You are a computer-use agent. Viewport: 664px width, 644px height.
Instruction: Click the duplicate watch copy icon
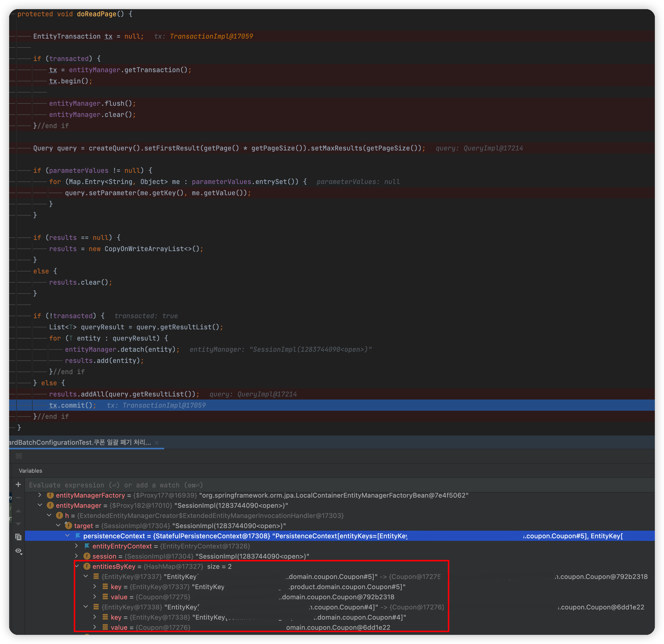coord(18,537)
